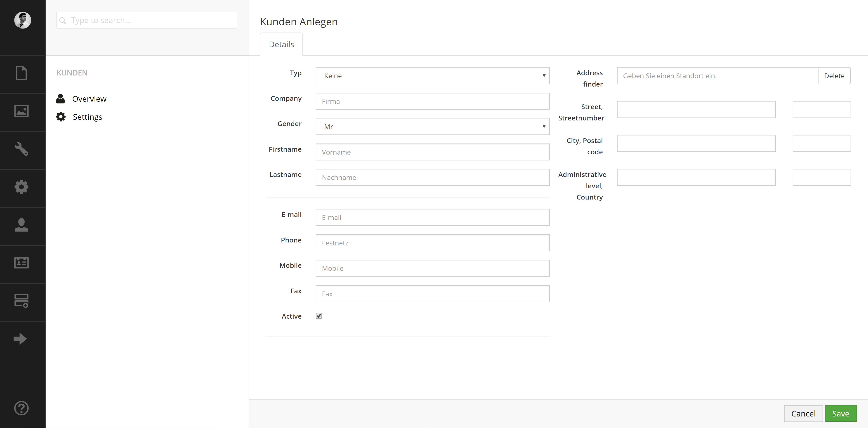Open the gear Settings section in sidebar

pos(21,187)
